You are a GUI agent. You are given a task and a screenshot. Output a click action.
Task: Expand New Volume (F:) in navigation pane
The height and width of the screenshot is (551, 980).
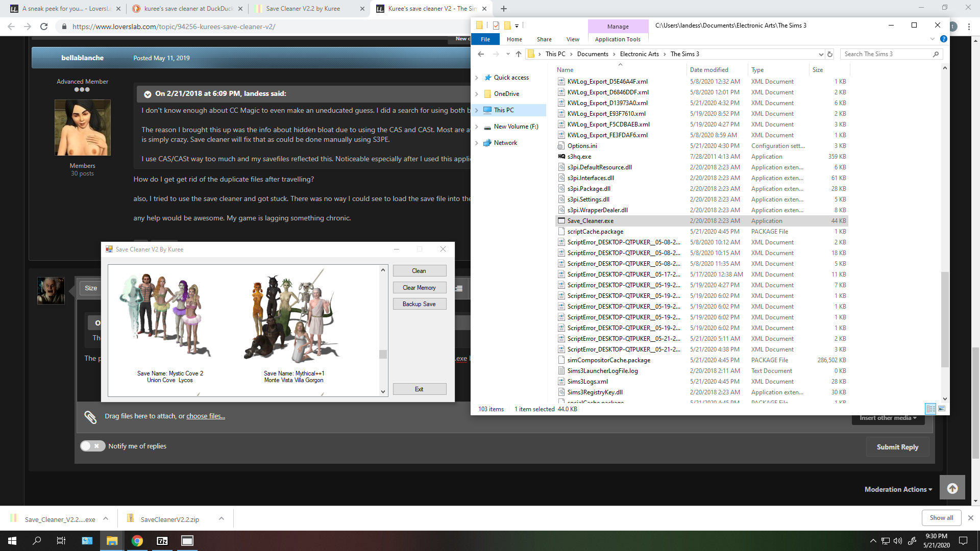(x=477, y=127)
